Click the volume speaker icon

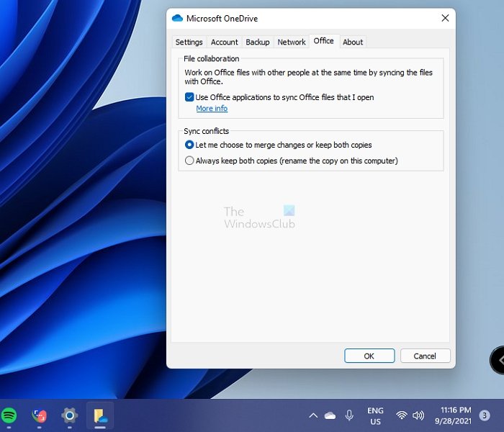(x=418, y=415)
